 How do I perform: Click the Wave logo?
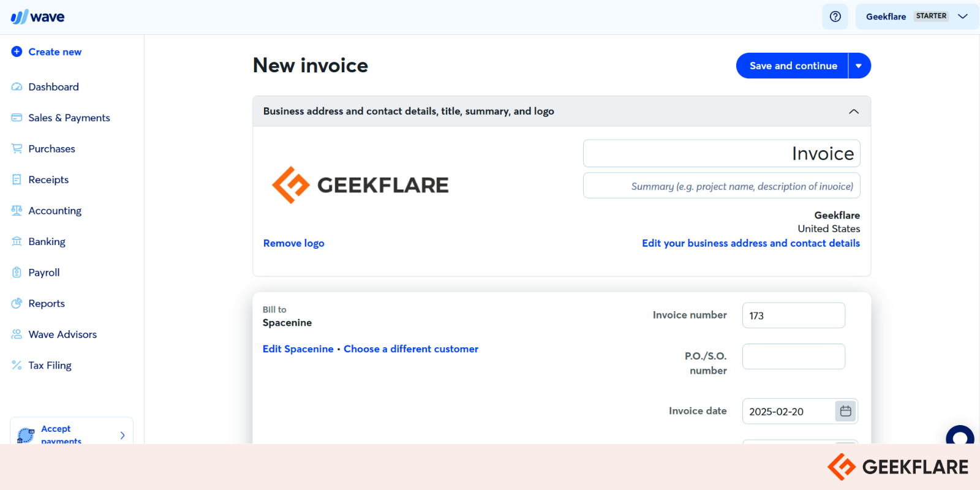point(37,17)
